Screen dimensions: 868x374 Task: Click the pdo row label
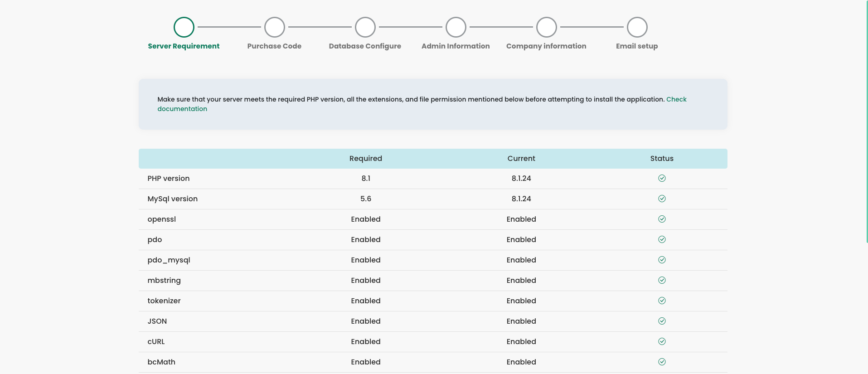[x=155, y=240]
